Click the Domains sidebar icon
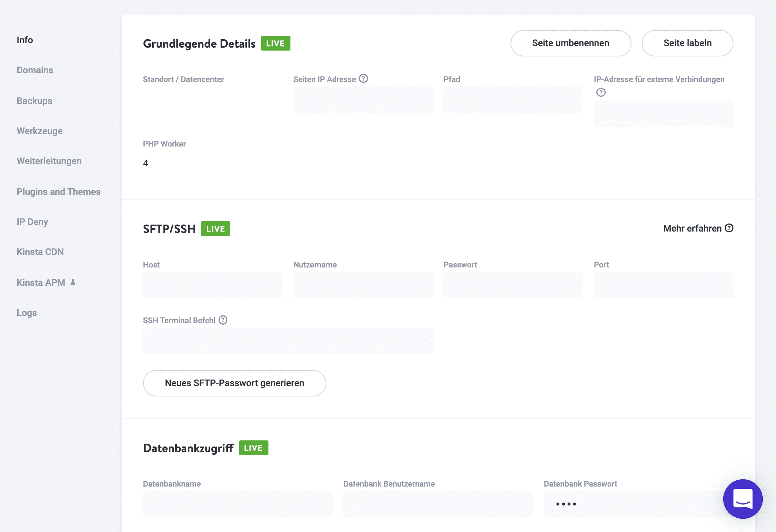The width and height of the screenshot is (776, 532). pos(35,70)
